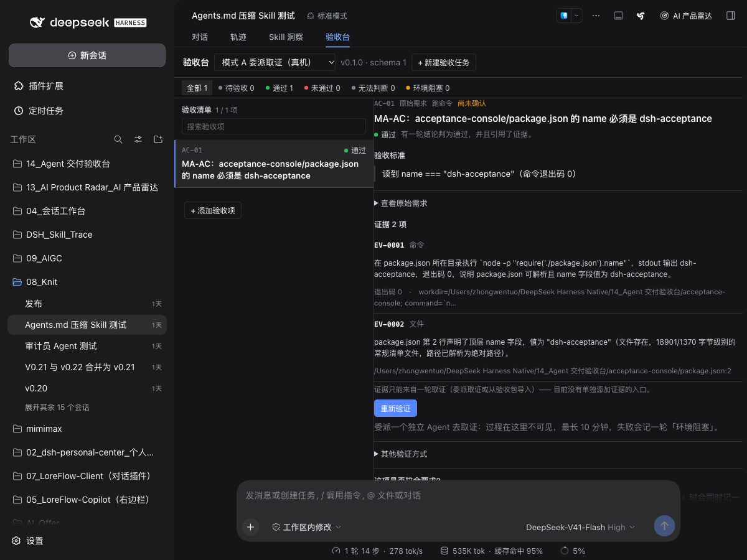Image resolution: width=747 pixels, height=560 pixels.
Task: Filter by 无法判断 0 status
Action: tap(374, 88)
